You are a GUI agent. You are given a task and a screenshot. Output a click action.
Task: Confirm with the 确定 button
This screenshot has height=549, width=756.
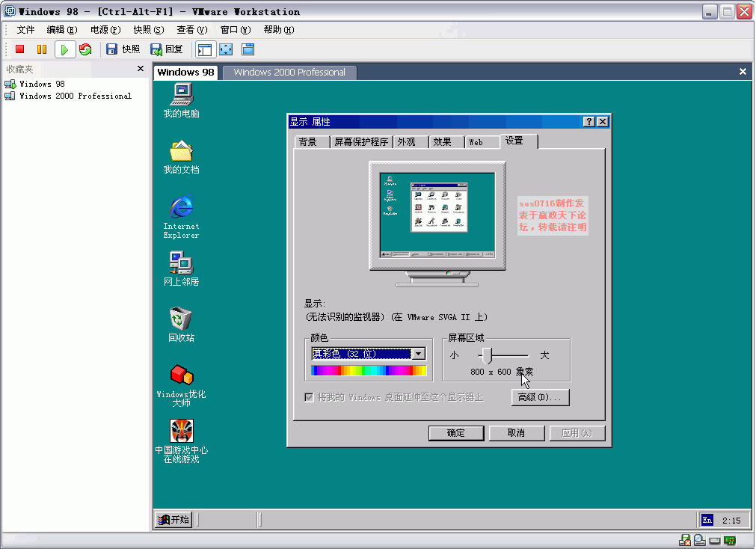tap(456, 433)
